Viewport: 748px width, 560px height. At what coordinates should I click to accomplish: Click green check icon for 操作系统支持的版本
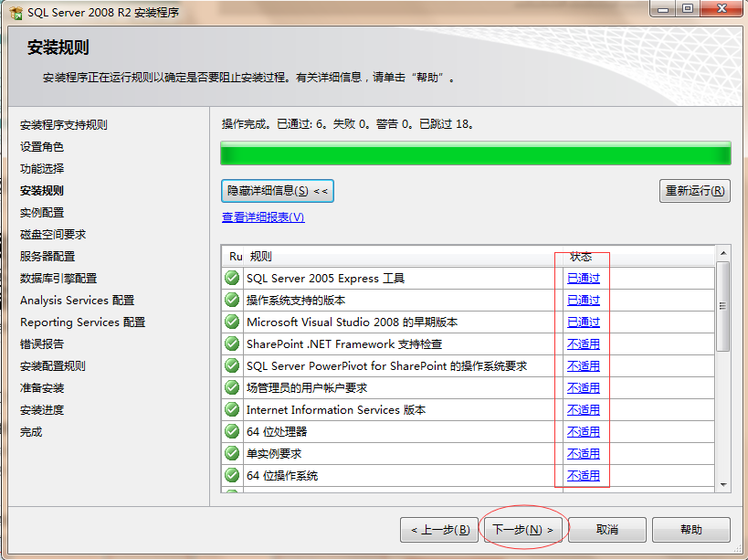click(232, 300)
